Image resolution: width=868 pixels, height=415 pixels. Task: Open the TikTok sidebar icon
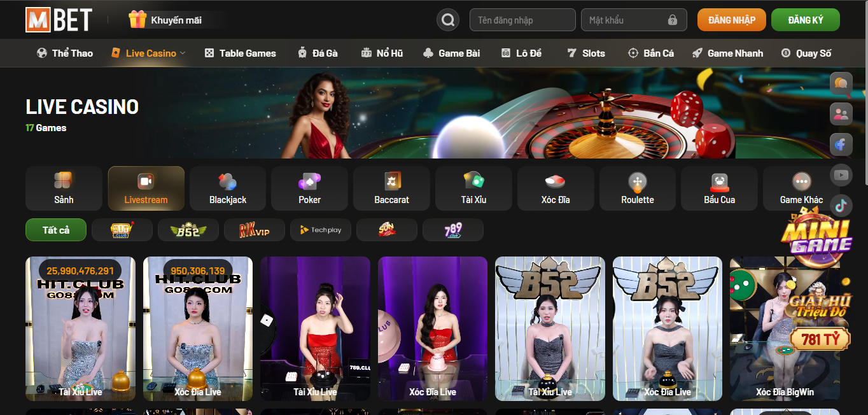coord(841,205)
